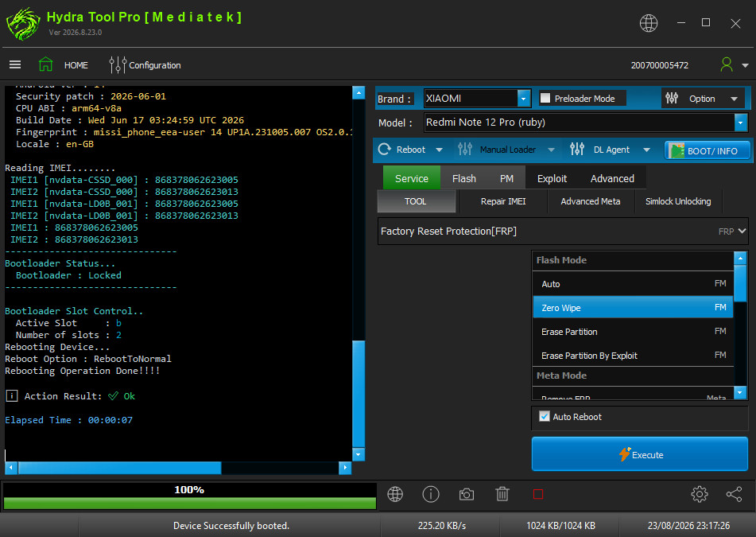Toggle Preloader Mode checkbox
This screenshot has height=537, width=756.
(x=545, y=98)
